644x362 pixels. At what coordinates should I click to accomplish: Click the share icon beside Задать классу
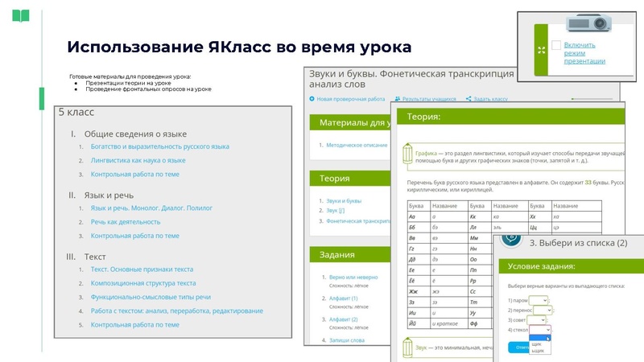[x=469, y=99]
